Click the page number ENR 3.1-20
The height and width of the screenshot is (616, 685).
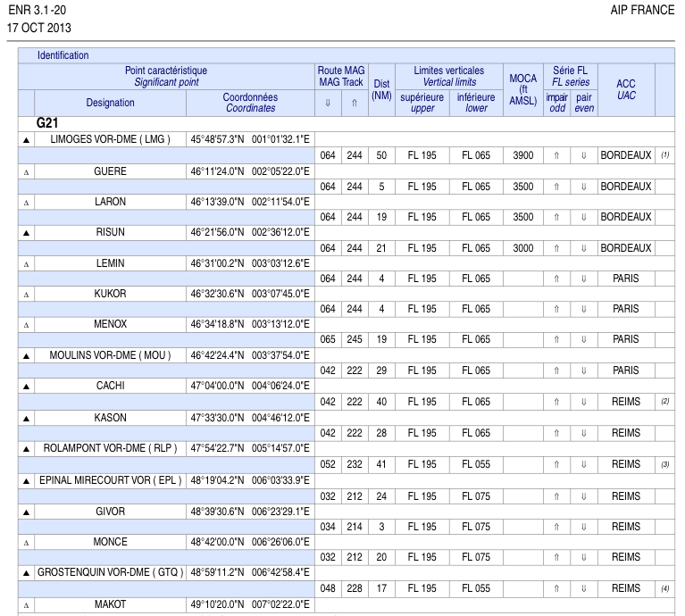point(38,10)
